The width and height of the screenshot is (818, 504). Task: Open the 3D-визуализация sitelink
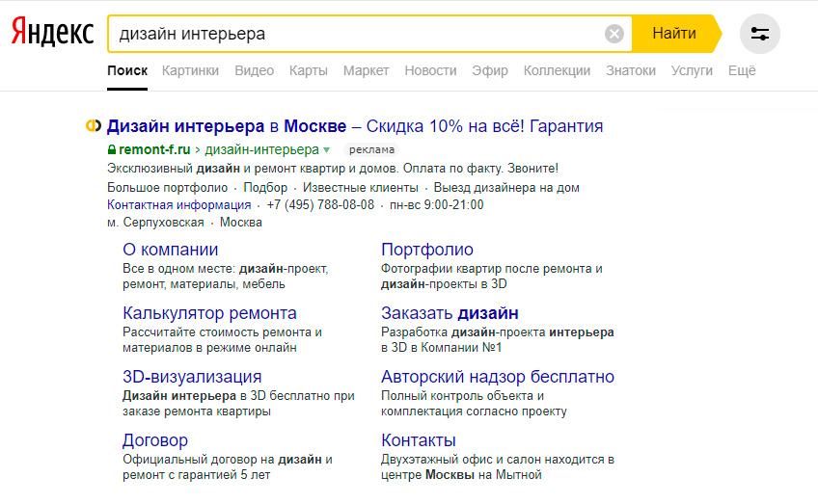point(192,377)
